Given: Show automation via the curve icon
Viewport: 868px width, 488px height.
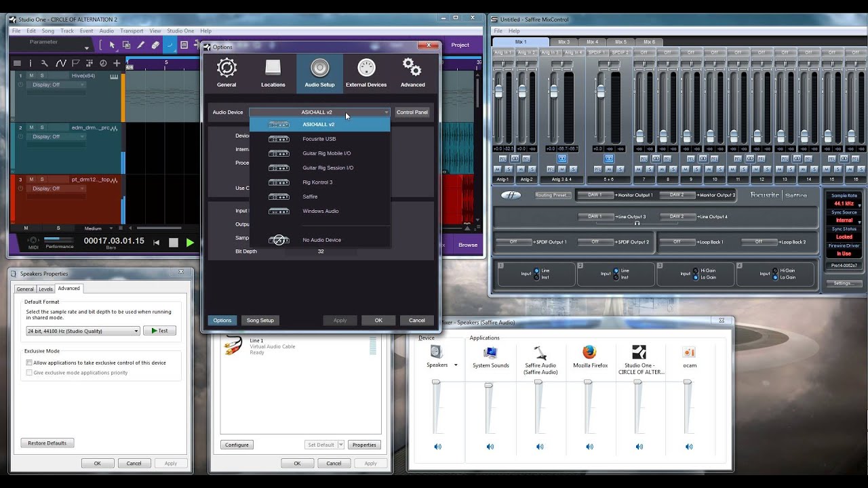Looking at the screenshot, I should coord(60,63).
